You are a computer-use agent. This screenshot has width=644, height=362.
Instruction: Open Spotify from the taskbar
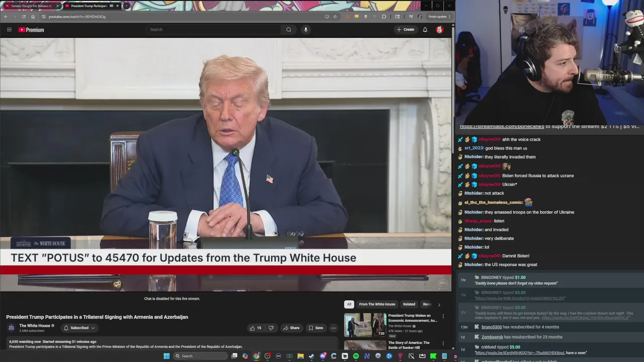[x=356, y=356]
